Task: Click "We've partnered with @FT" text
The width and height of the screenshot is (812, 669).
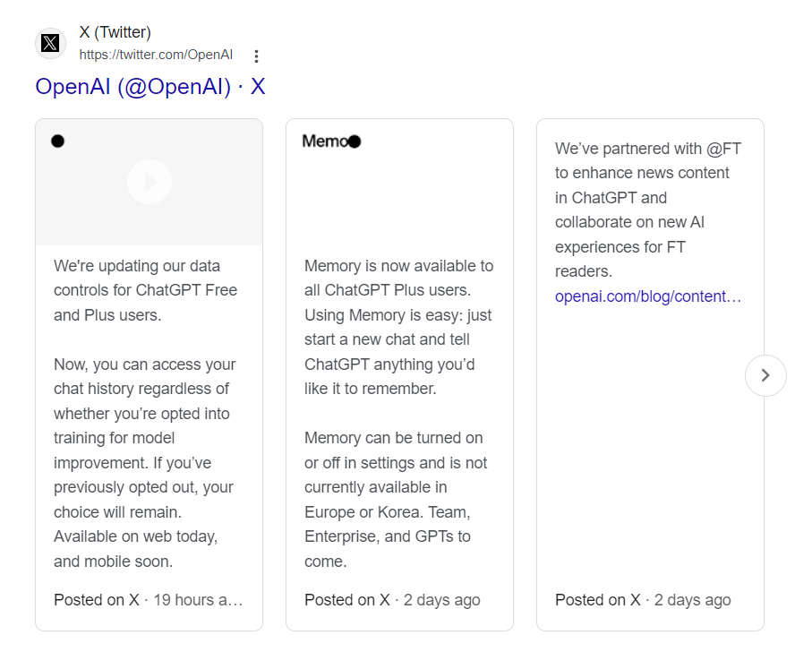Action: point(648,149)
